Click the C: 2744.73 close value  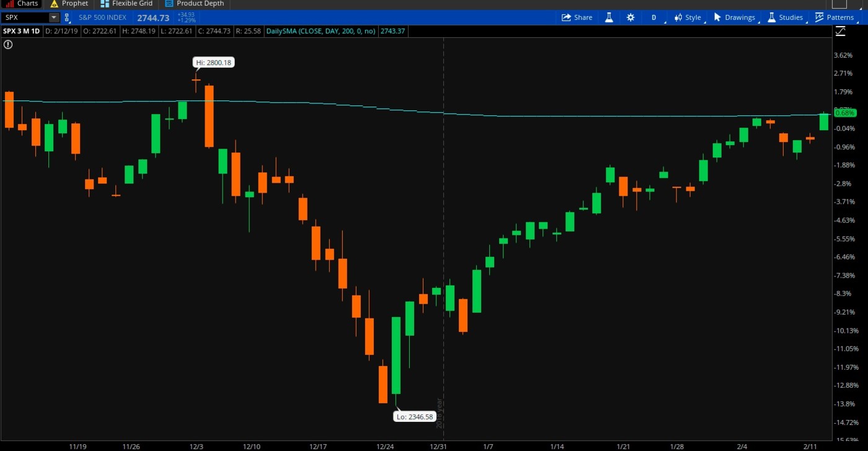pyautogui.click(x=215, y=31)
